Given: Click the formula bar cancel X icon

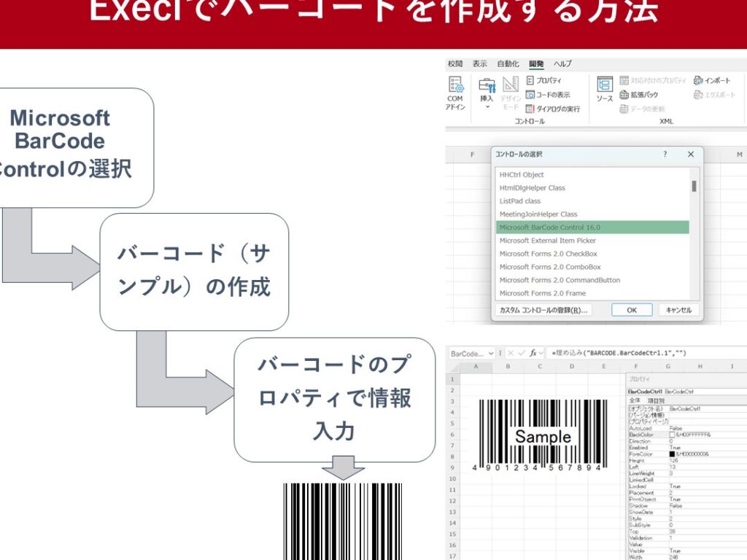Looking at the screenshot, I should tap(511, 353).
